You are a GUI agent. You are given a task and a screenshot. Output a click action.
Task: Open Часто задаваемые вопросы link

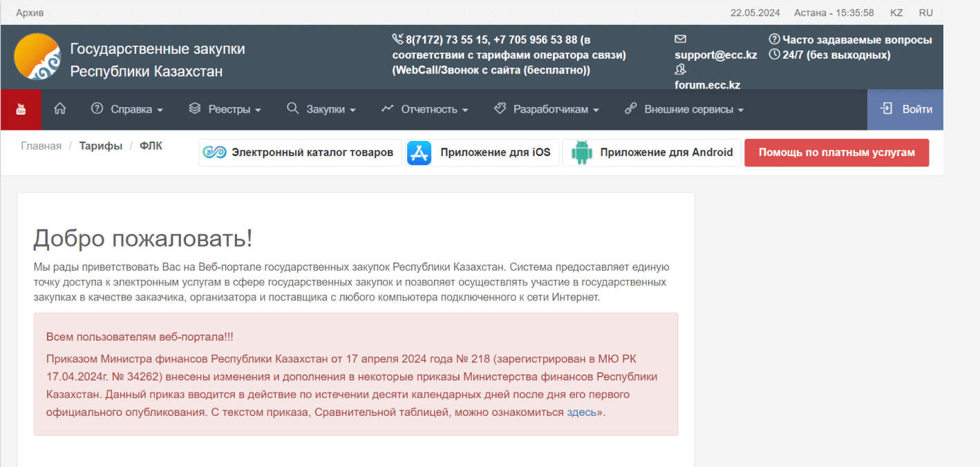(857, 40)
